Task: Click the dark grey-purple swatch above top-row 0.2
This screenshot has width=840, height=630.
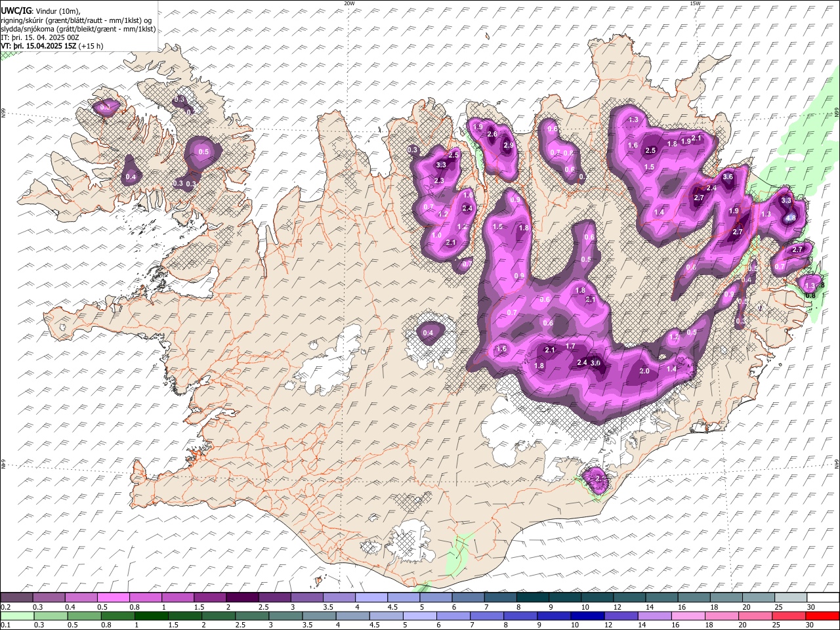Action: click(16, 598)
